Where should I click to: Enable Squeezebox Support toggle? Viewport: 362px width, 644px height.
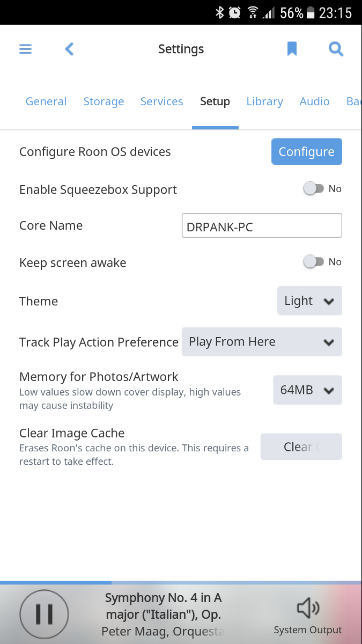314,189
